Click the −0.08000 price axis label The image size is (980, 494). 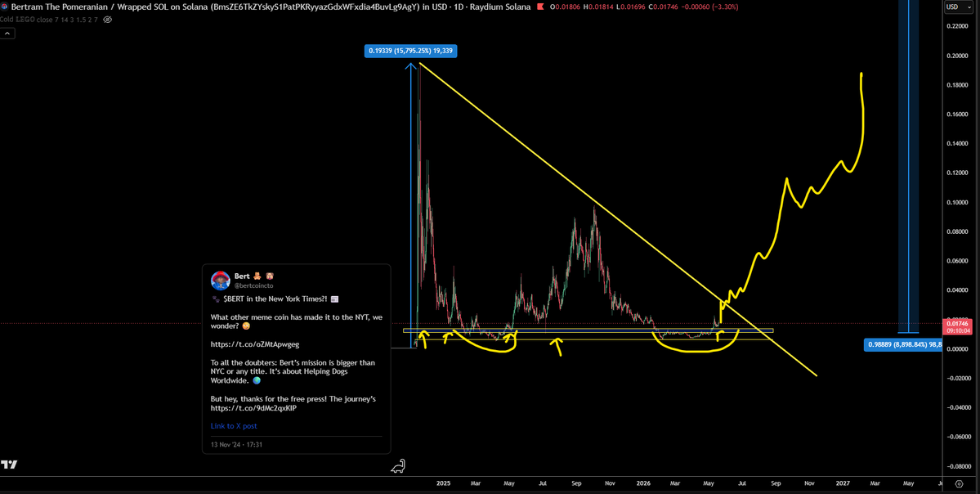(958, 466)
